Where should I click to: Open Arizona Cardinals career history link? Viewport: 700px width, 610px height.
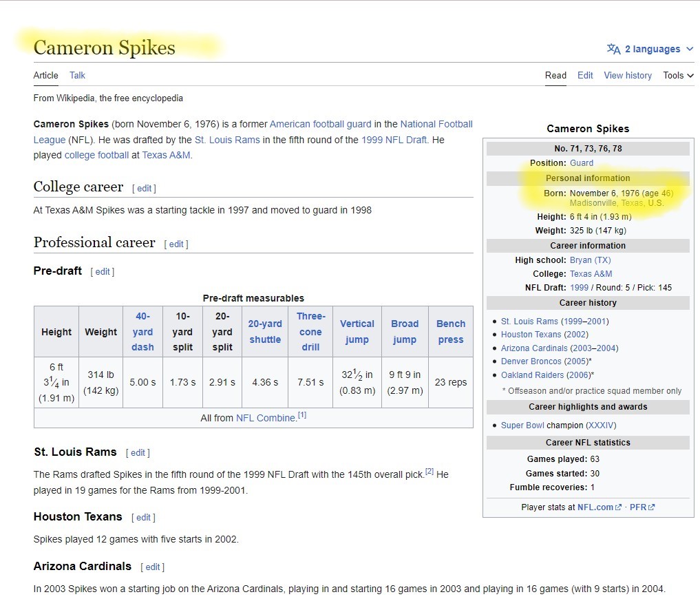click(x=534, y=348)
